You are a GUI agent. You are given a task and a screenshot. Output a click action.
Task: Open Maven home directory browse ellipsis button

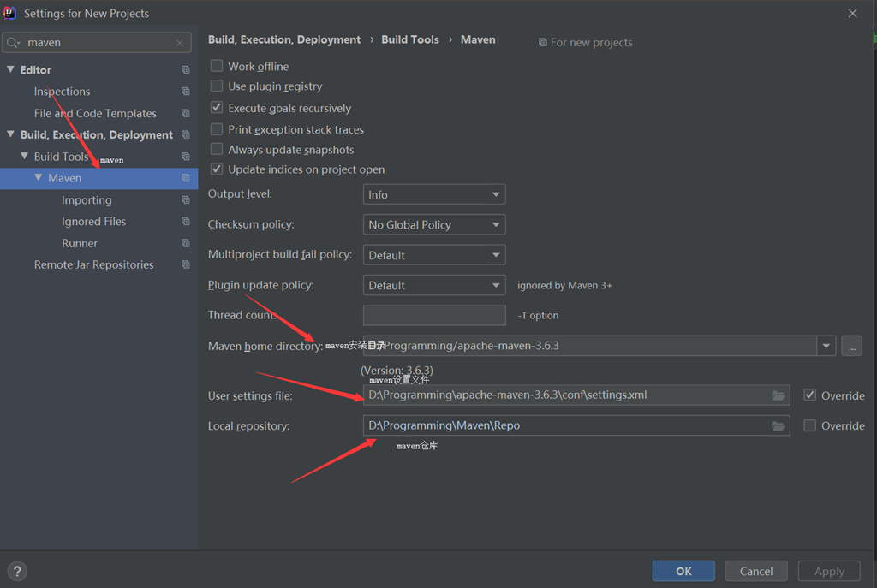pos(851,346)
